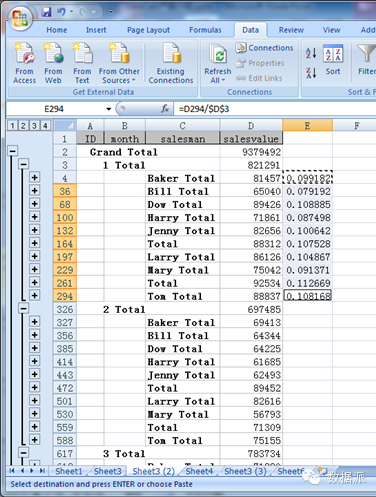Click Edit Links
Viewport: 376px width, 497px height.
coord(259,78)
